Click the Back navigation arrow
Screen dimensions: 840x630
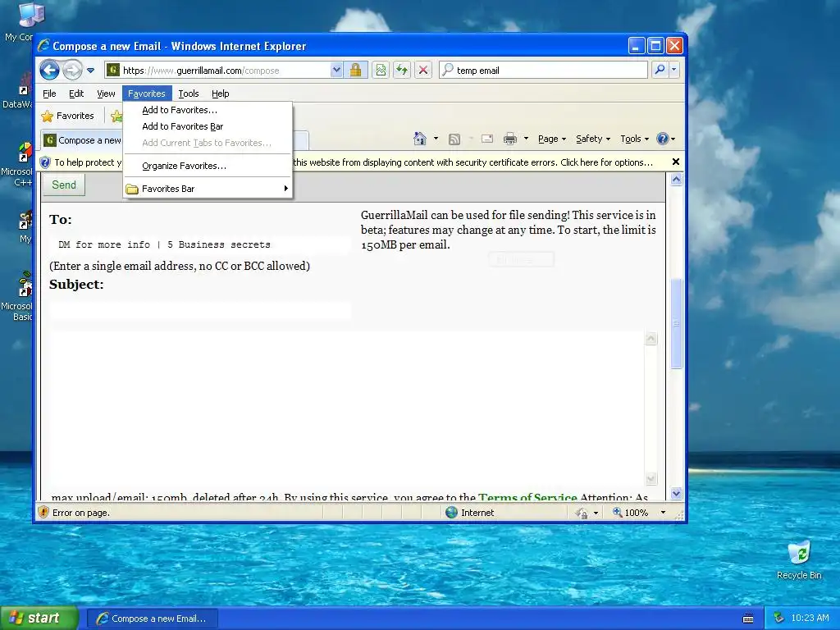point(50,71)
